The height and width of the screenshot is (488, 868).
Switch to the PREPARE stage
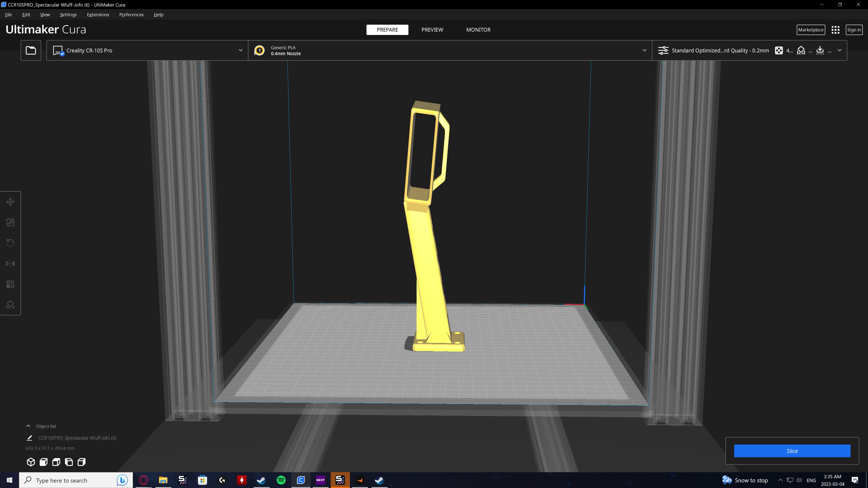point(387,30)
